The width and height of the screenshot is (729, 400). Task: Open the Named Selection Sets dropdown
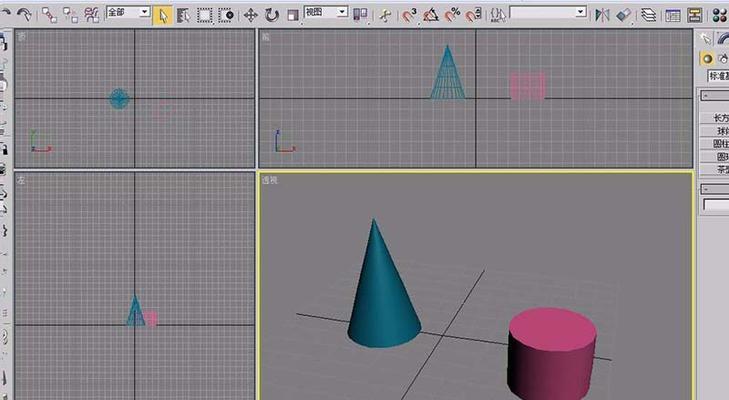coord(548,12)
